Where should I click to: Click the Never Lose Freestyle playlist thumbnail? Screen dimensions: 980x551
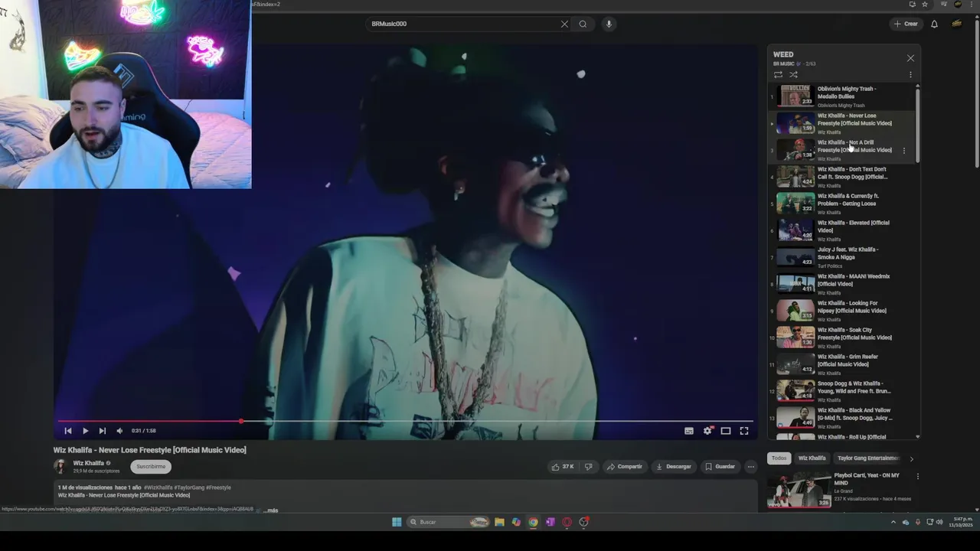click(x=795, y=123)
